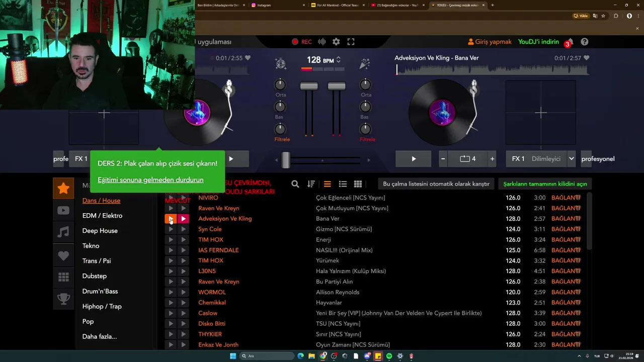Open YouDJ settings gear
The image size is (644, 362).
coord(336,42)
